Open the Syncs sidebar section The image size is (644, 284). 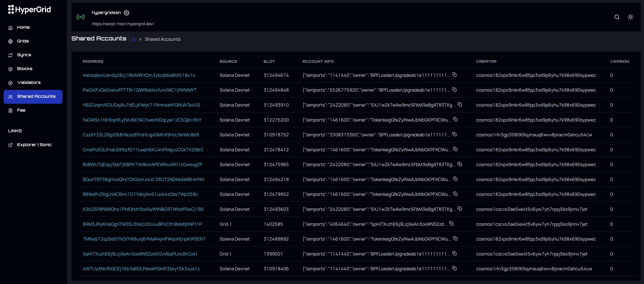click(x=24, y=55)
